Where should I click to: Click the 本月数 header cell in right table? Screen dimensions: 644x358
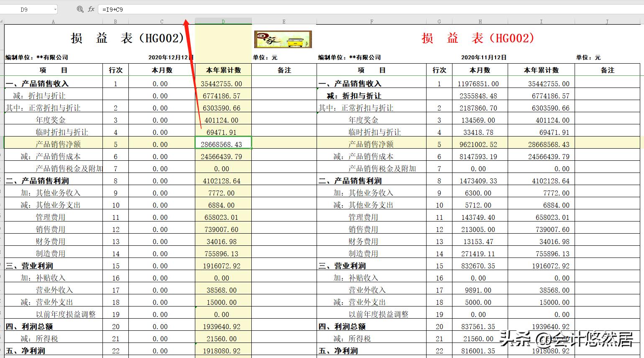pyautogui.click(x=480, y=70)
